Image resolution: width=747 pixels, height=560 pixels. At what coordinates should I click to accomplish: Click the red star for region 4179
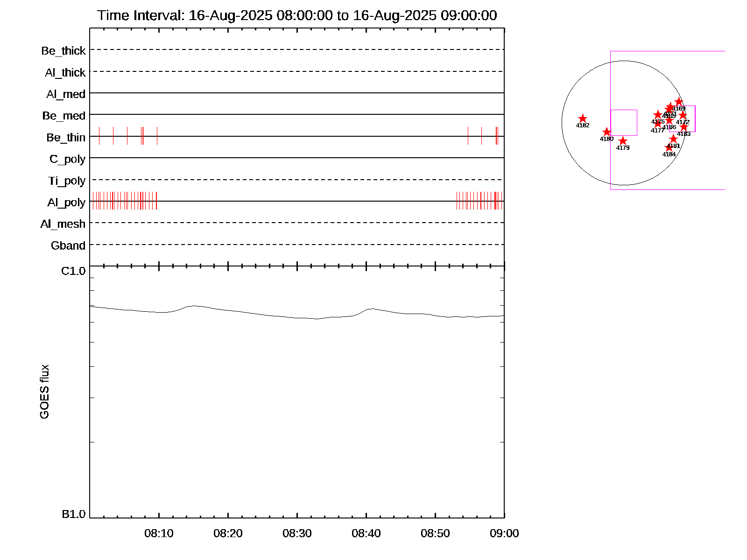click(x=623, y=141)
